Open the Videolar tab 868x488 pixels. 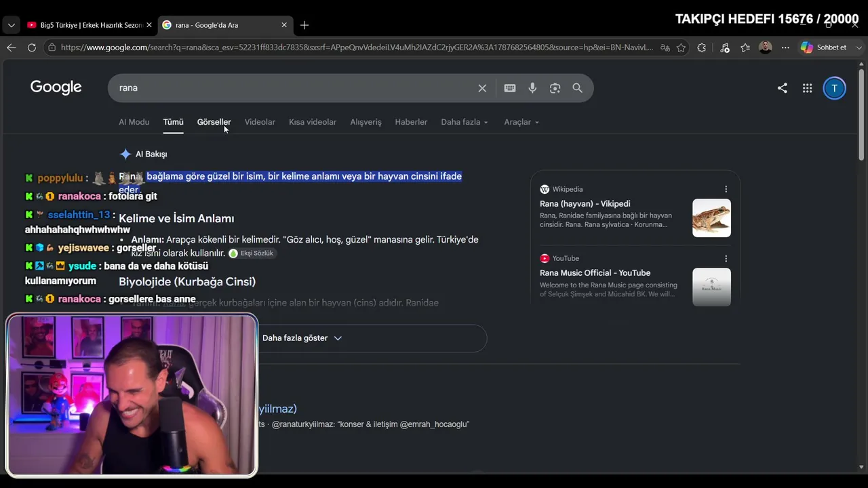coord(260,122)
